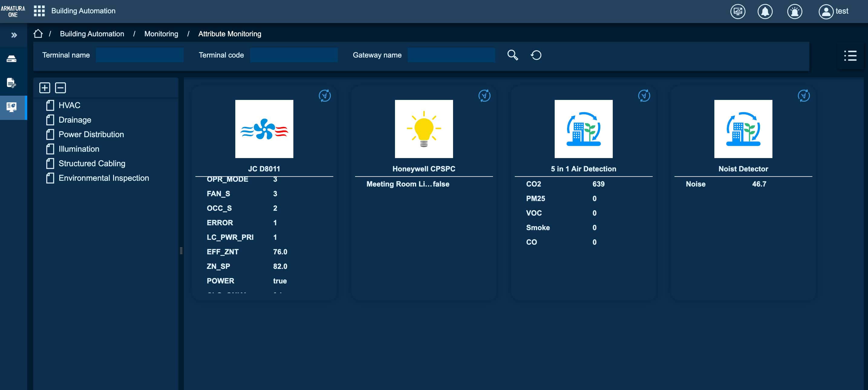Refresh the Noist Detector card
The width and height of the screenshot is (868, 390).
pyautogui.click(x=803, y=96)
